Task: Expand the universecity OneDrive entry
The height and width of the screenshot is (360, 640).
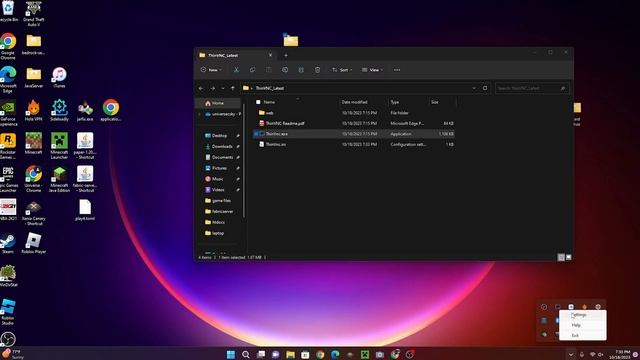Action: click(x=200, y=114)
